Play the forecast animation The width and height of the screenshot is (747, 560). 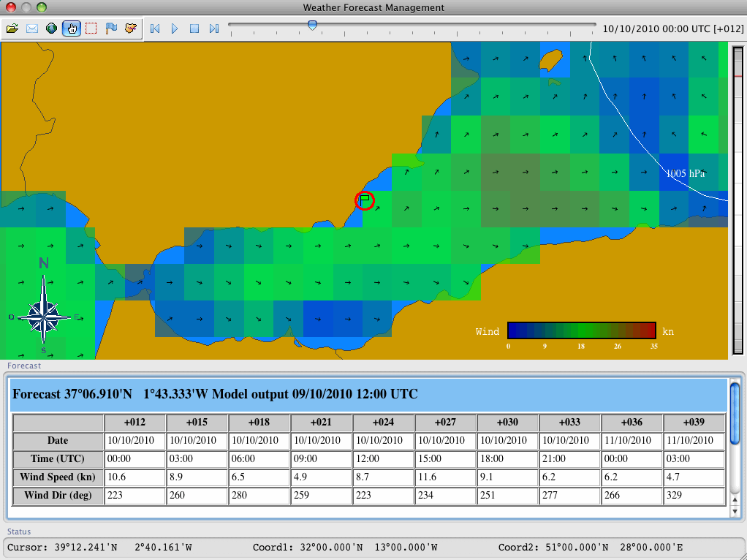point(175,29)
